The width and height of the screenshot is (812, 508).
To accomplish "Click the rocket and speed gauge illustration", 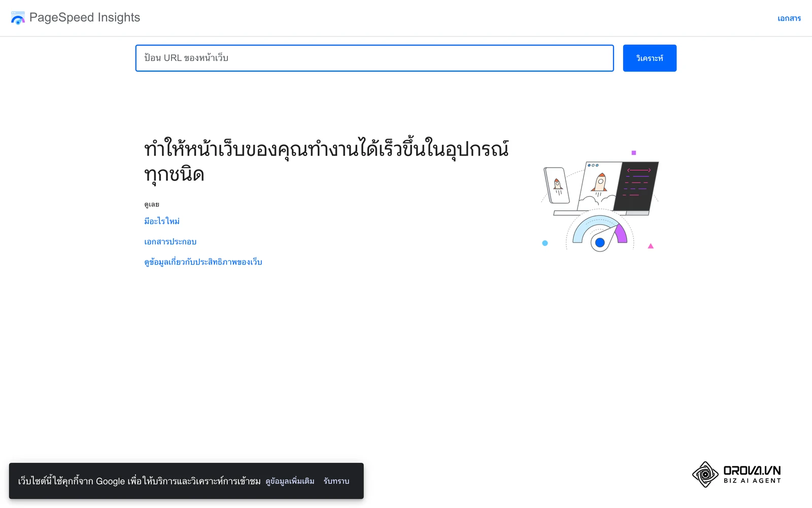I will 600,201.
